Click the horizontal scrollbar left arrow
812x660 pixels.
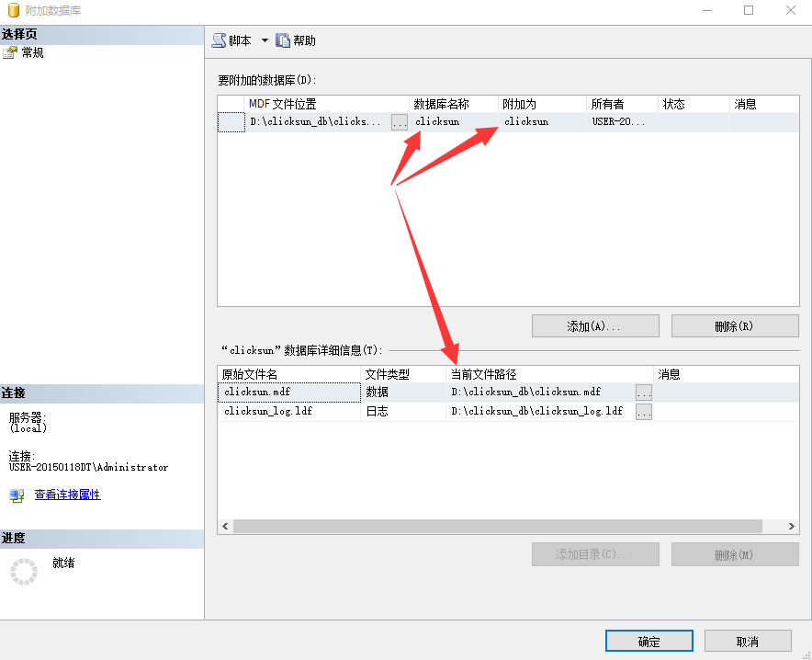[x=225, y=527]
